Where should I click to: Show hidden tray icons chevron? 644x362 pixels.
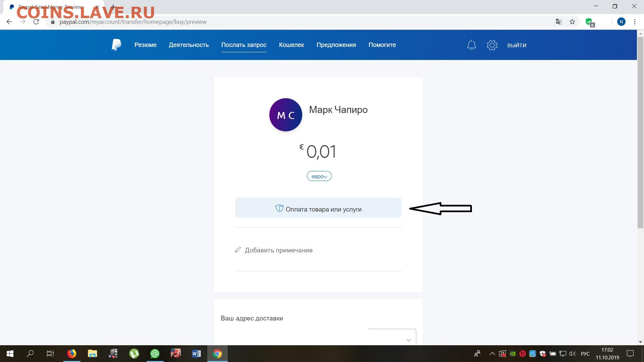(492, 354)
